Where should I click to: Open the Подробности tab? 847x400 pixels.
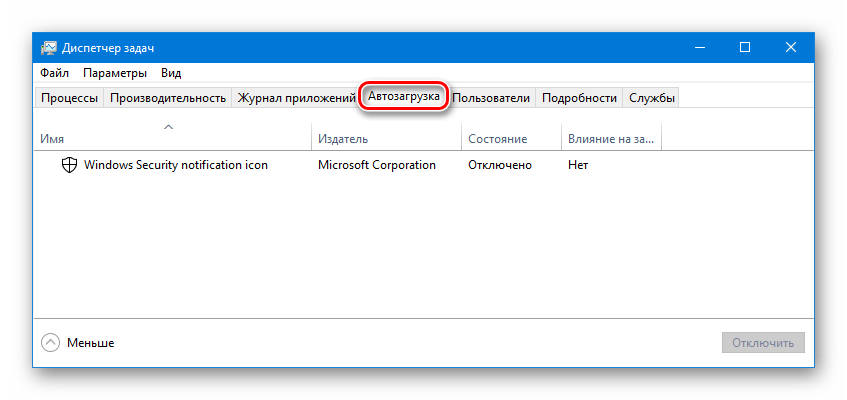(579, 98)
